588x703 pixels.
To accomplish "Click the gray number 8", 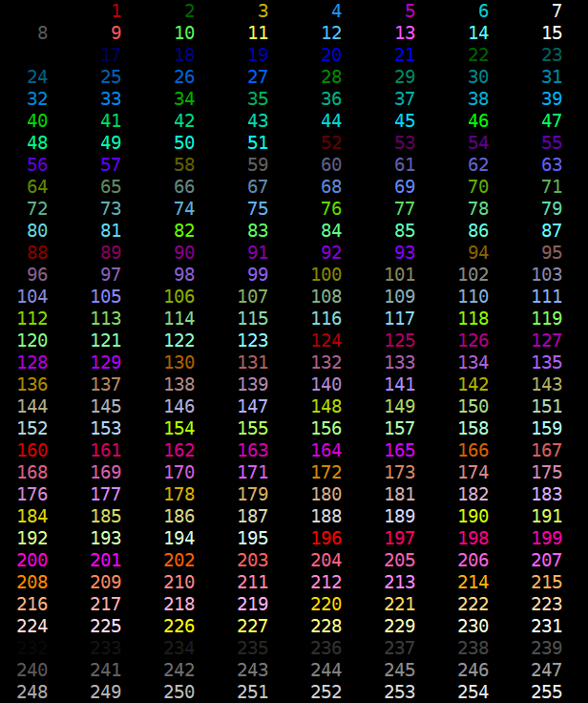I will click(x=43, y=32).
